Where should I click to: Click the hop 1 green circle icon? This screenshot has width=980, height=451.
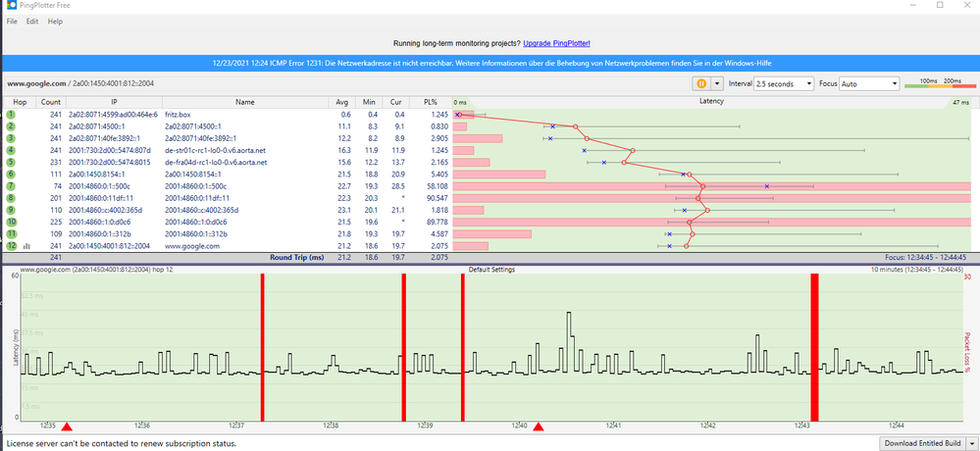[11, 115]
